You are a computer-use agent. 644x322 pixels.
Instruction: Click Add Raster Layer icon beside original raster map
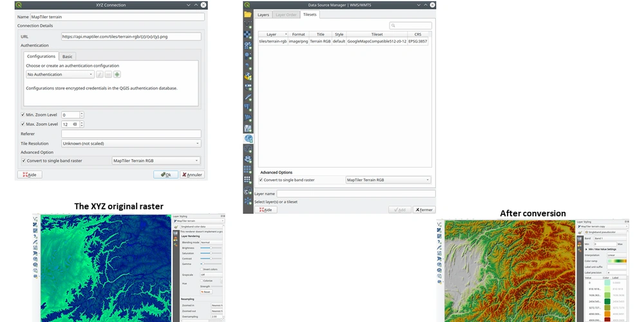(x=35, y=225)
